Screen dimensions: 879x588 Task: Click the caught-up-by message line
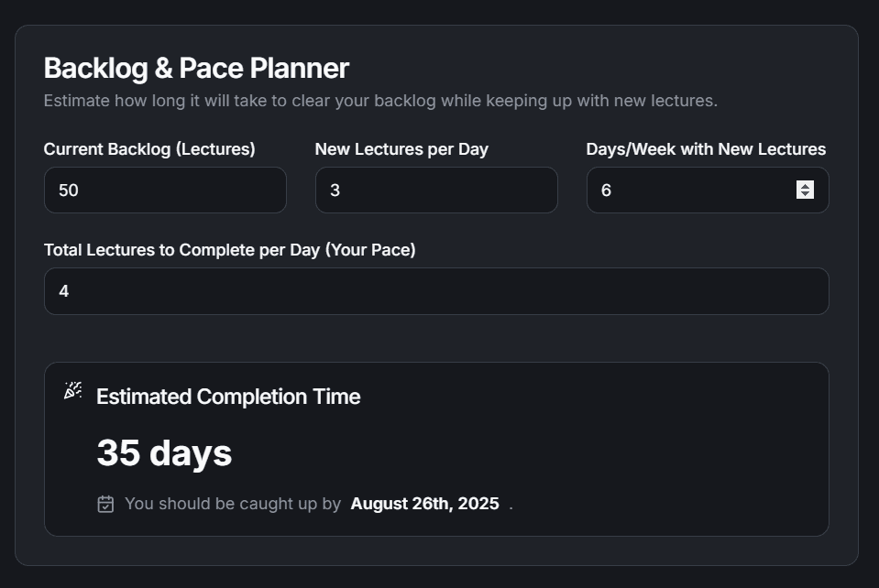click(232, 503)
